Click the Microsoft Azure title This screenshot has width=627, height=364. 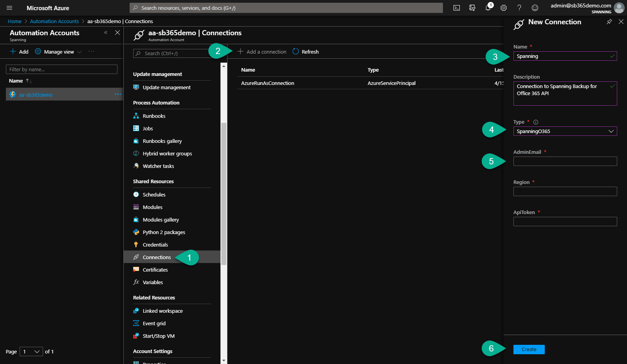coord(48,8)
